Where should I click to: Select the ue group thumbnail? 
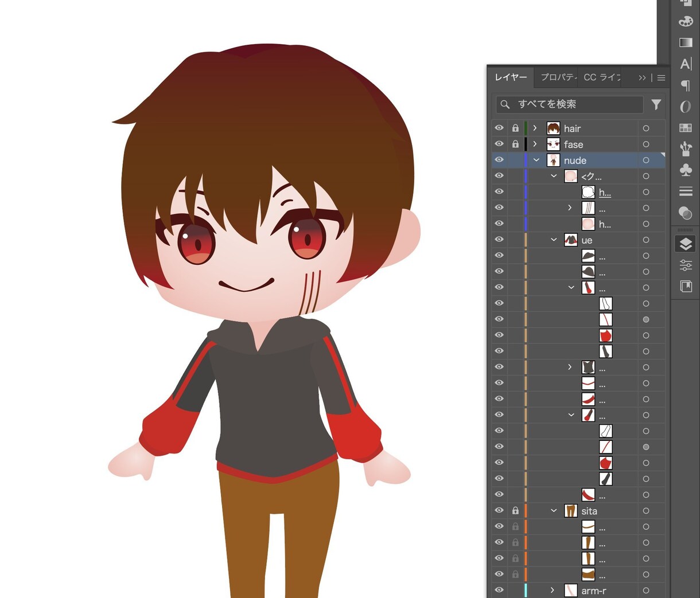point(570,240)
